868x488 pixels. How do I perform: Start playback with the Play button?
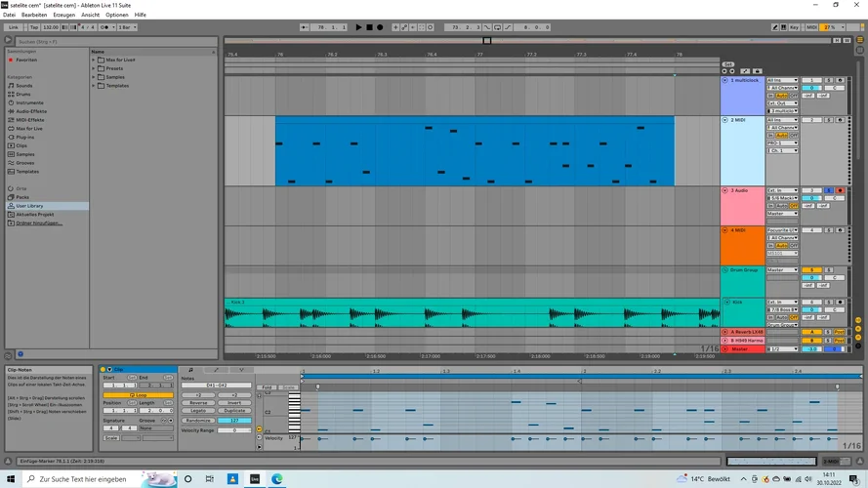358,27
